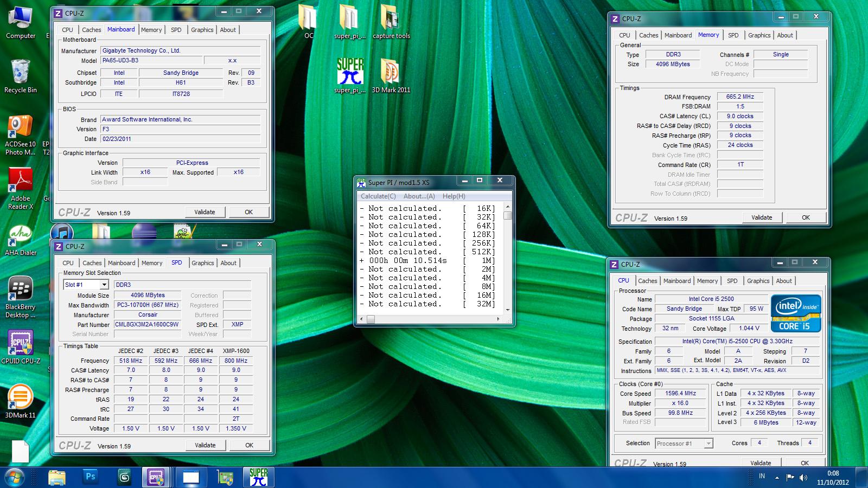This screenshot has width=868, height=488.
Task: Switch to CPU tab in CPU-Z Mainboard window
Action: click(x=68, y=30)
